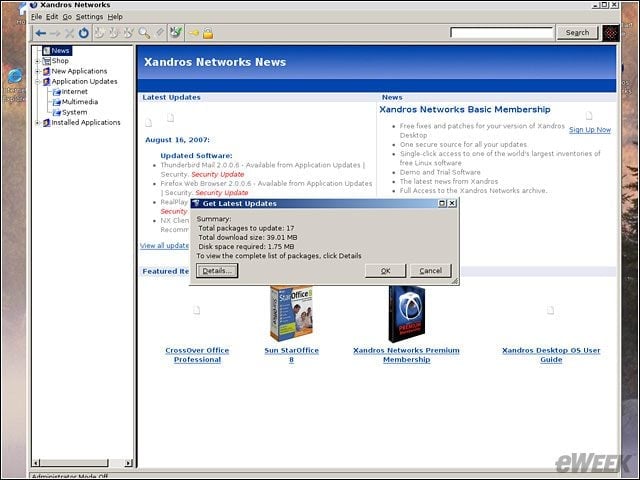Click 'Disk space required: 1.75 MB' text
This screenshot has height=480, width=640.
246,247
